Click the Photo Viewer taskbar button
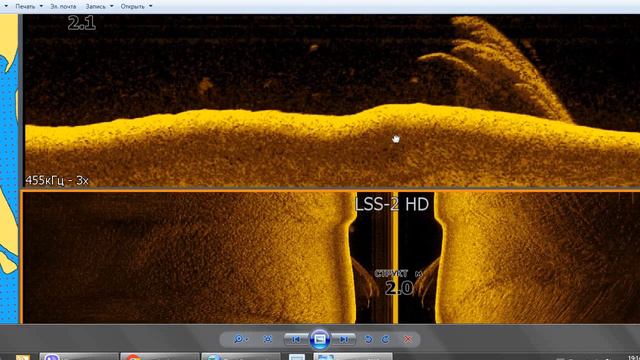This screenshot has width=640, height=360. pos(353,357)
